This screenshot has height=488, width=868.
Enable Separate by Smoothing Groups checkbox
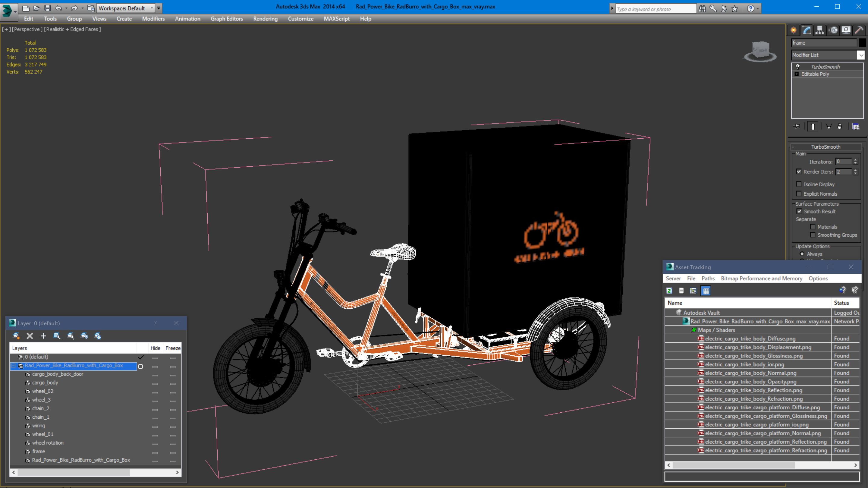click(x=813, y=235)
